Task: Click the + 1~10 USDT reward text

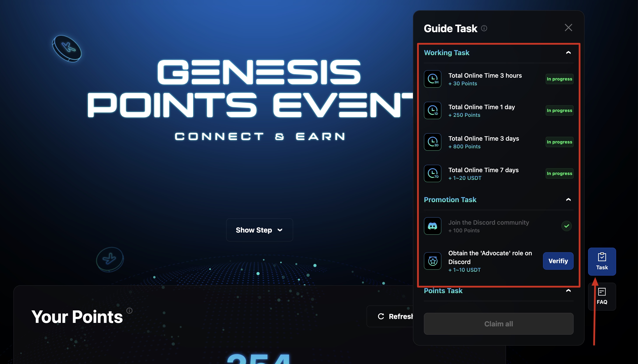Action: click(464, 270)
